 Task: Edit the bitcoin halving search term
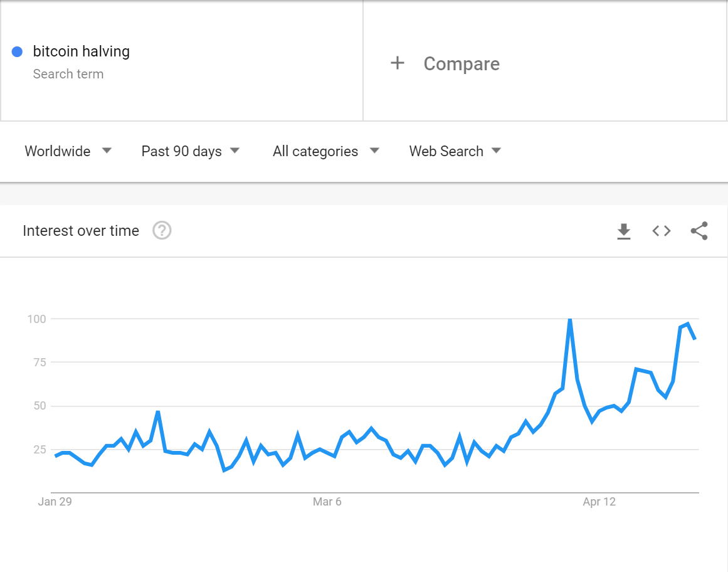pos(82,51)
